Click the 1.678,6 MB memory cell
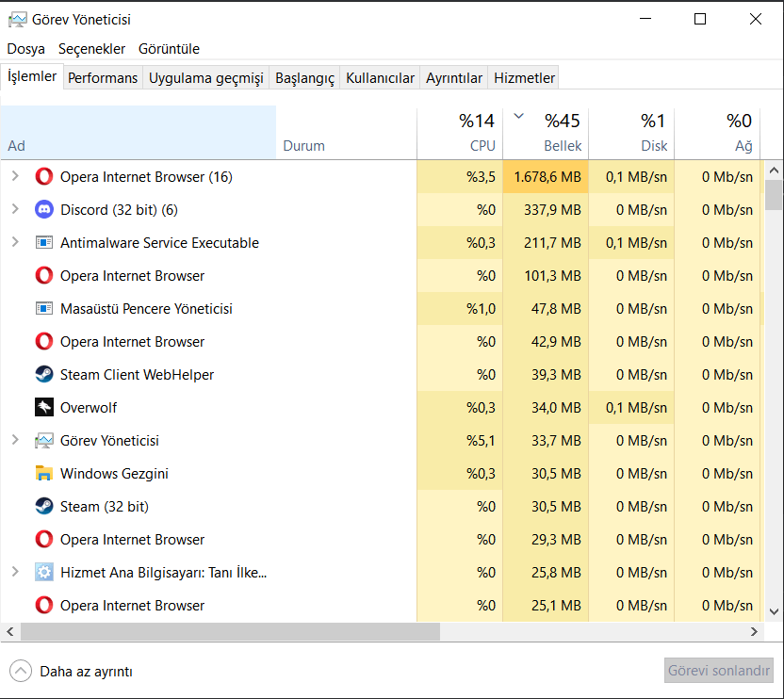 point(546,176)
